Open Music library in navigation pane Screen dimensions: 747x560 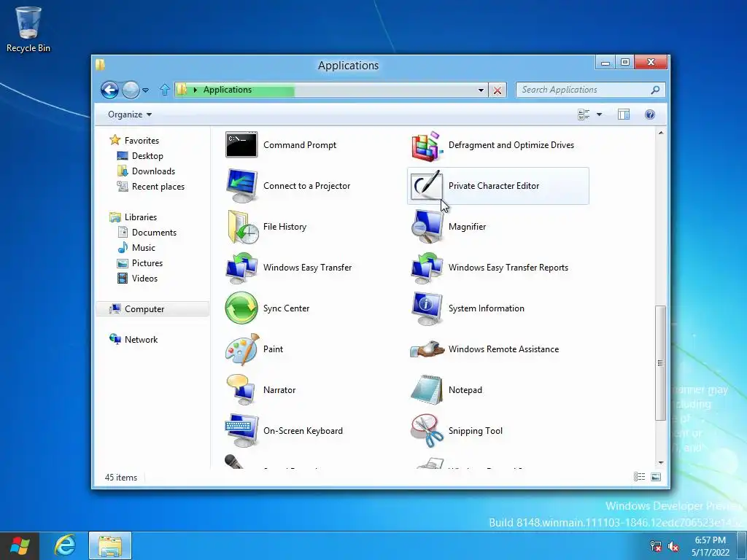point(144,248)
